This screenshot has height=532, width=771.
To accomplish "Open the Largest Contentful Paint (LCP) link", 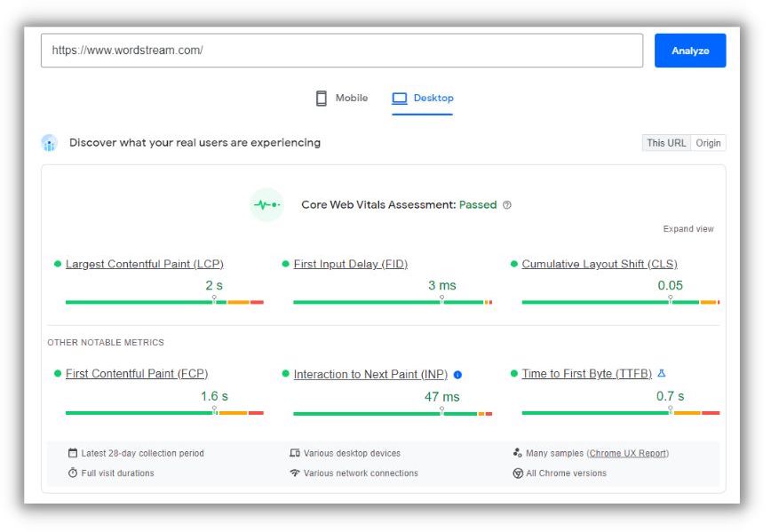I will point(145,264).
